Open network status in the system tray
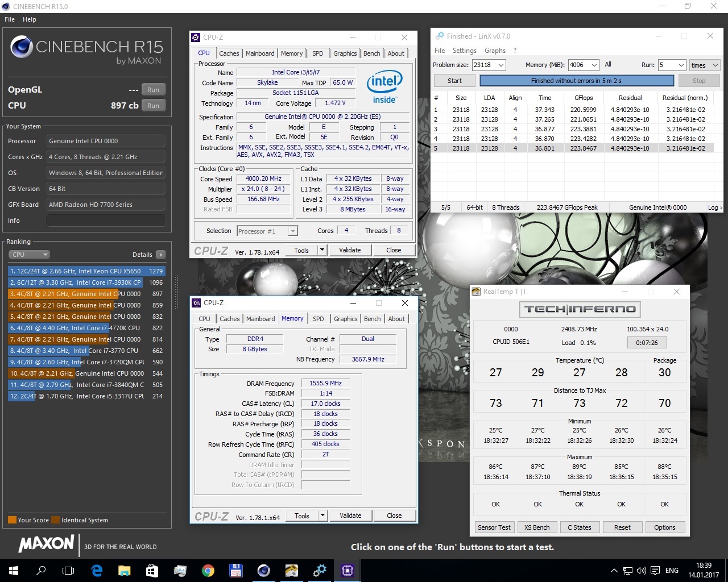Screen dimensions: 728x582 [628, 571]
